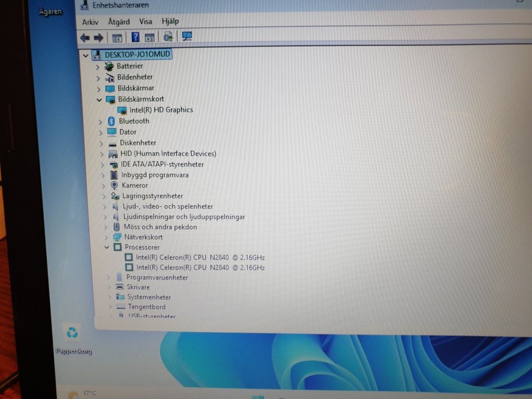Collapse the Processorer category

click(107, 247)
